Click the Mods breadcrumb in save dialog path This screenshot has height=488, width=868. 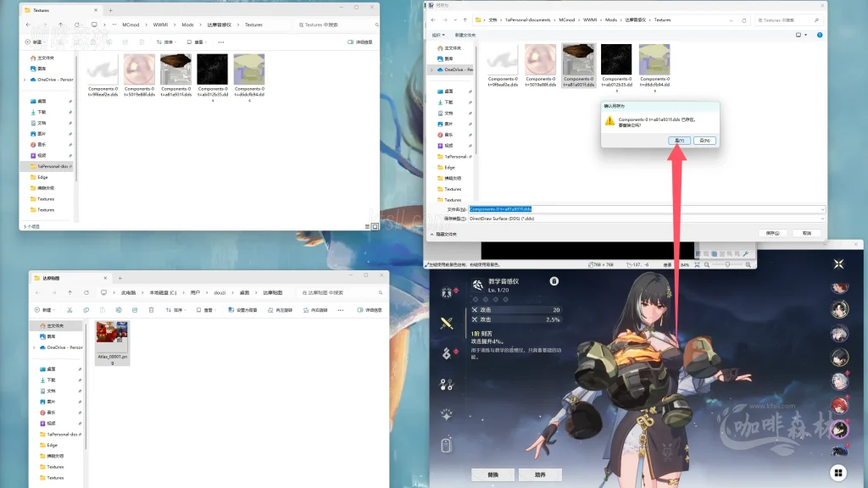click(x=610, y=19)
